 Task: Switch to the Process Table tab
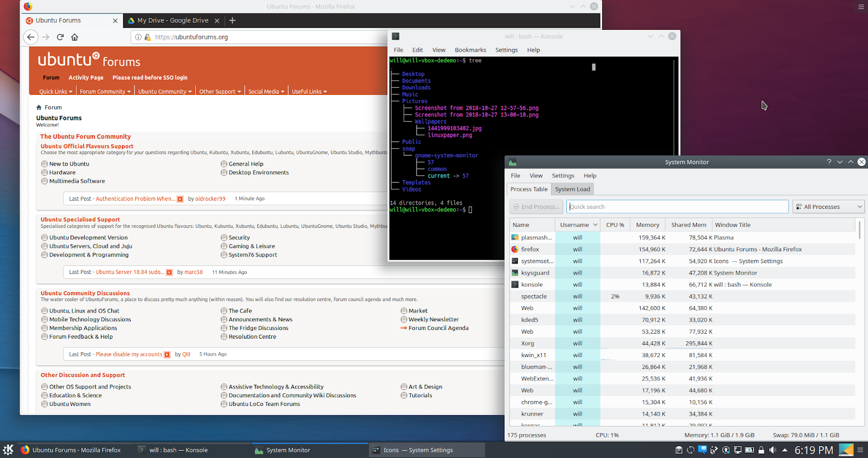click(x=529, y=189)
